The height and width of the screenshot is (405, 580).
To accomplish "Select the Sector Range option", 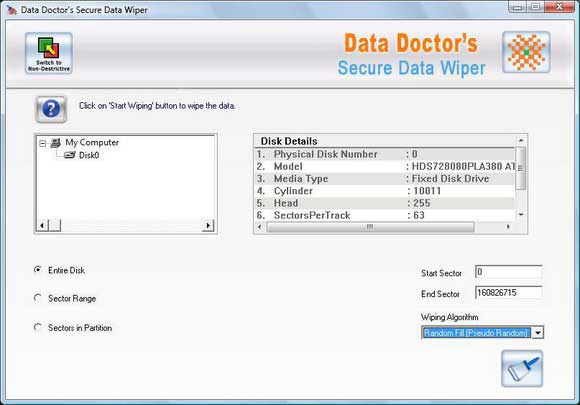I will (x=37, y=298).
